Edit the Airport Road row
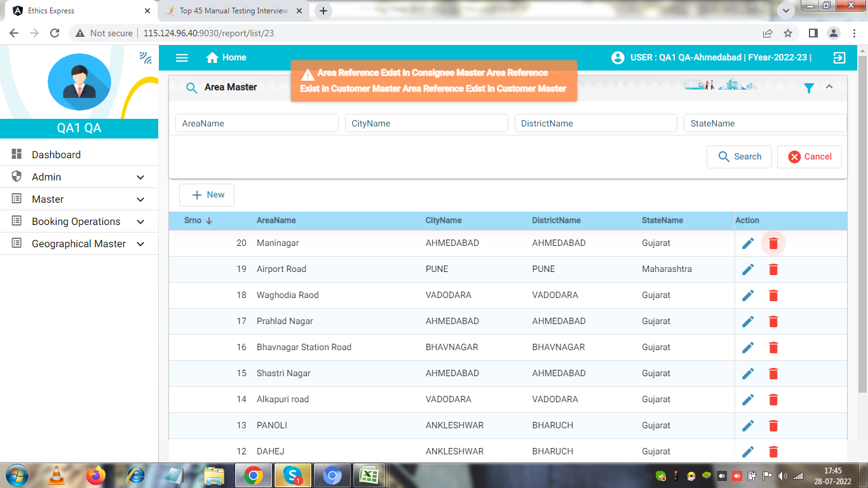The height and width of the screenshot is (488, 868). [748, 269]
